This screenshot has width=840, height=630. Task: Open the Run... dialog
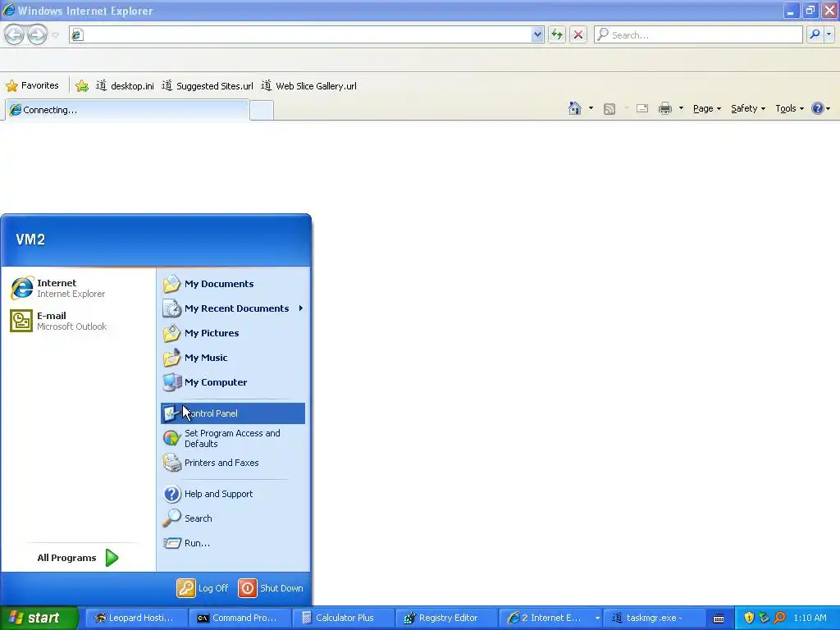tap(232, 543)
